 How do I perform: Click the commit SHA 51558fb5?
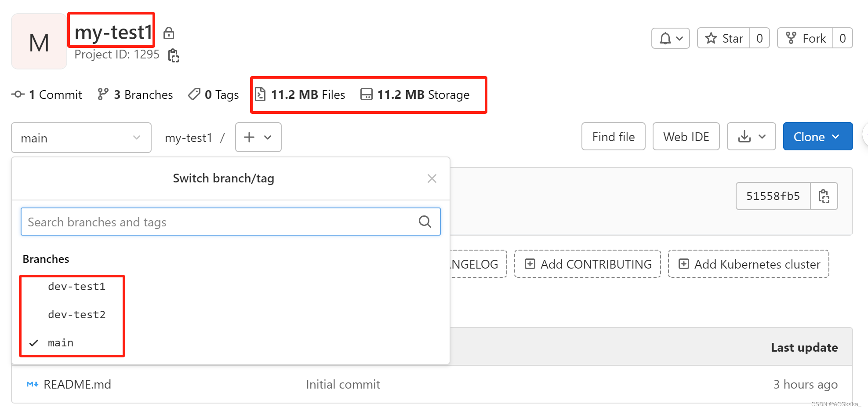point(773,196)
